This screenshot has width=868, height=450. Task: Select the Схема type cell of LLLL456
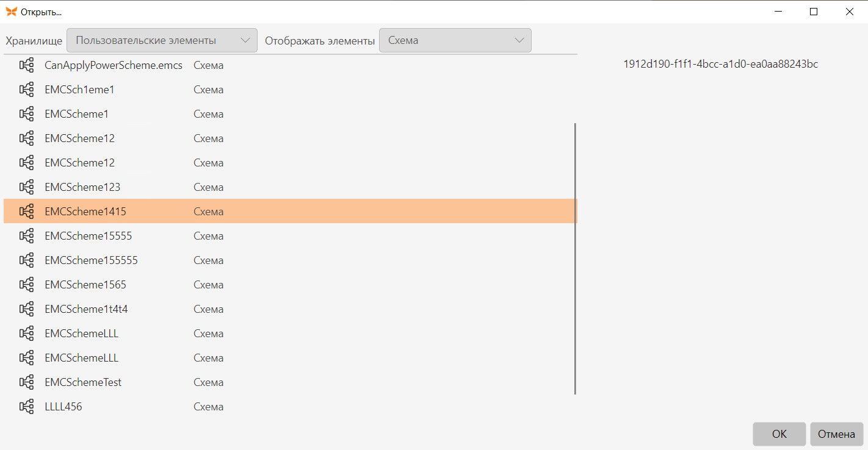point(209,407)
